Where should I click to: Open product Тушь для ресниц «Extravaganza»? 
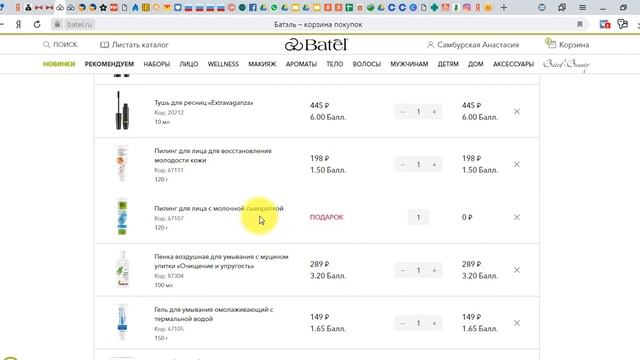pyautogui.click(x=204, y=103)
